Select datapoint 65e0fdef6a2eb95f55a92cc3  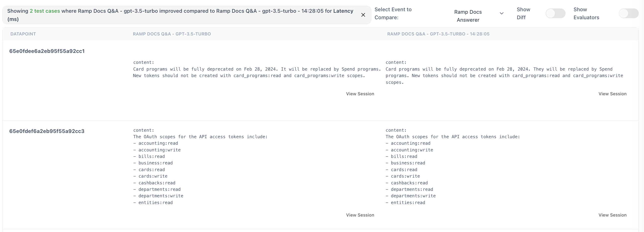coord(47,131)
